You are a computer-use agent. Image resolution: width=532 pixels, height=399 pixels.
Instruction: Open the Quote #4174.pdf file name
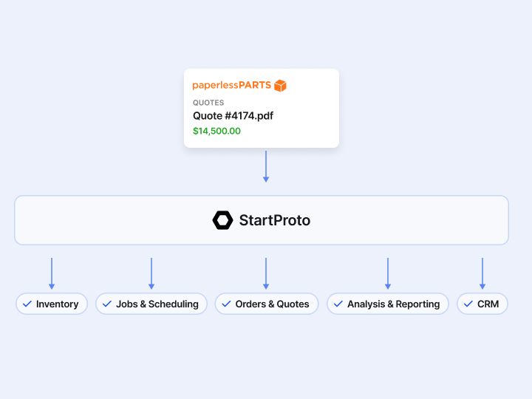(233, 116)
